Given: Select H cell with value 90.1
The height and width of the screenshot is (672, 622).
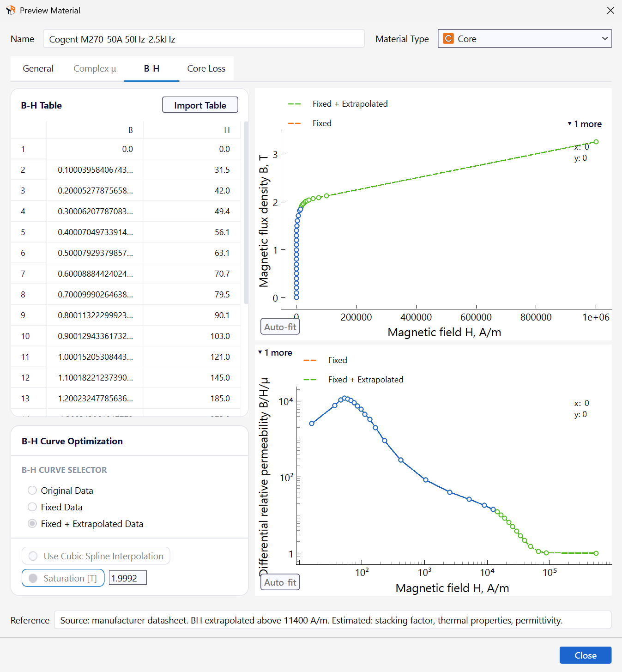Looking at the screenshot, I should [x=192, y=315].
